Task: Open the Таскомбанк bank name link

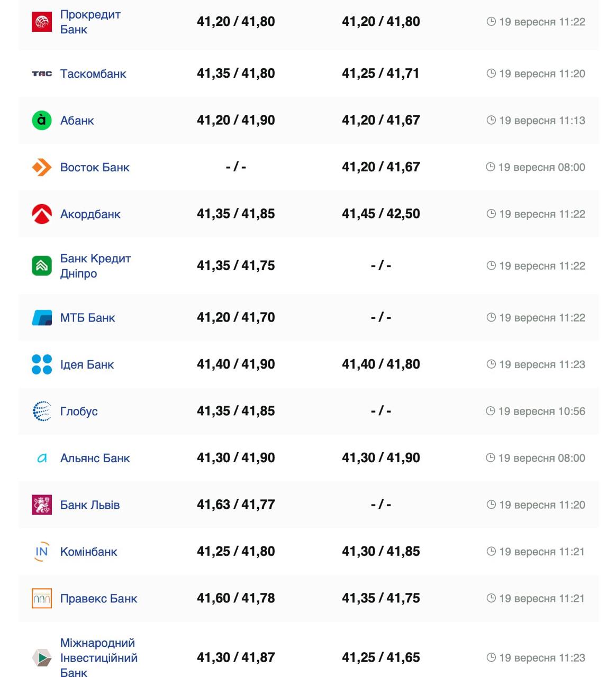Action: click(93, 74)
